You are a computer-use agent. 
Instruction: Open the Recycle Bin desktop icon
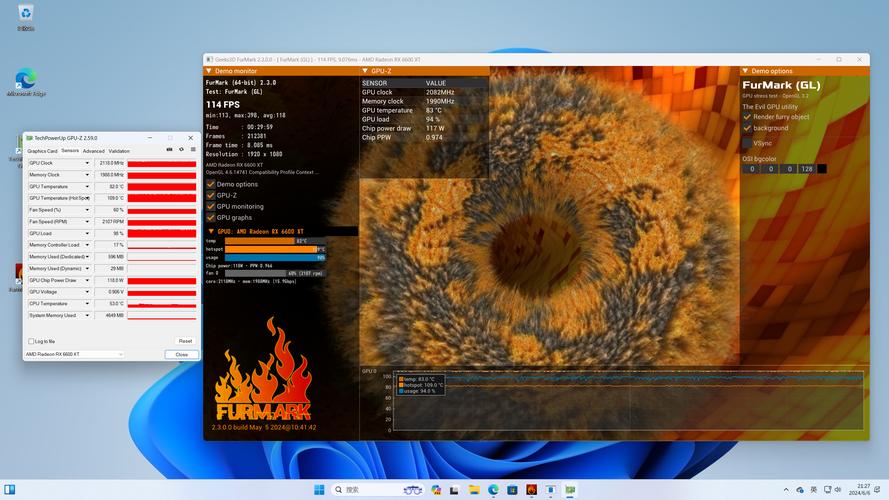pos(25,13)
